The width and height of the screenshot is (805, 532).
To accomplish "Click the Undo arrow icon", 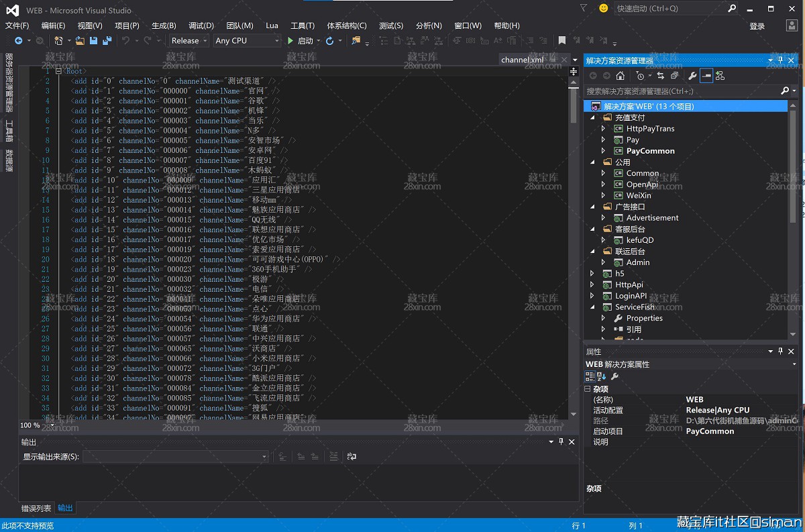I will point(125,41).
